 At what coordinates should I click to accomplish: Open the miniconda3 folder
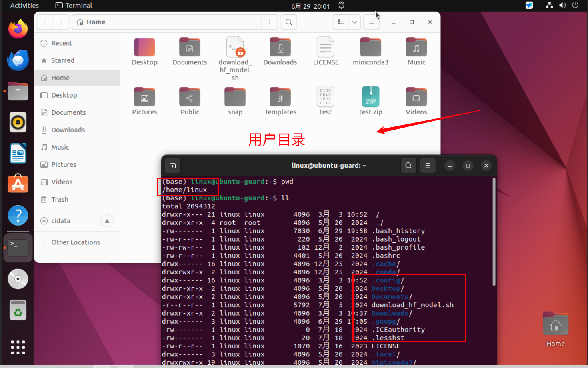point(370,48)
